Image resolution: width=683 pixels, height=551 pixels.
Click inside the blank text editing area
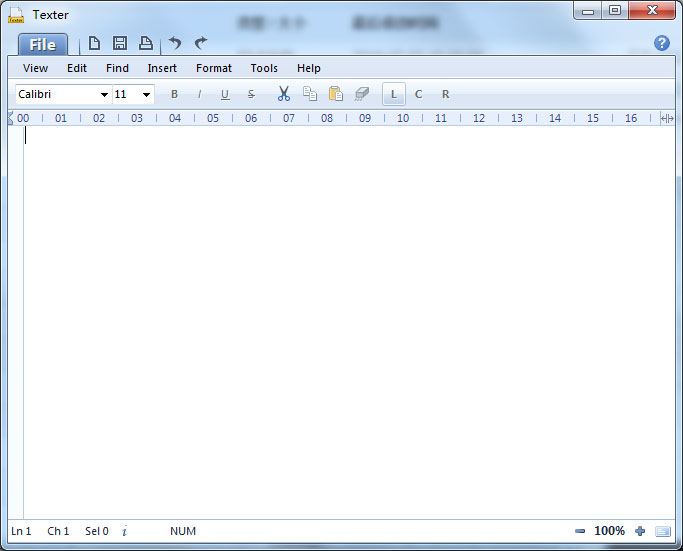348,322
